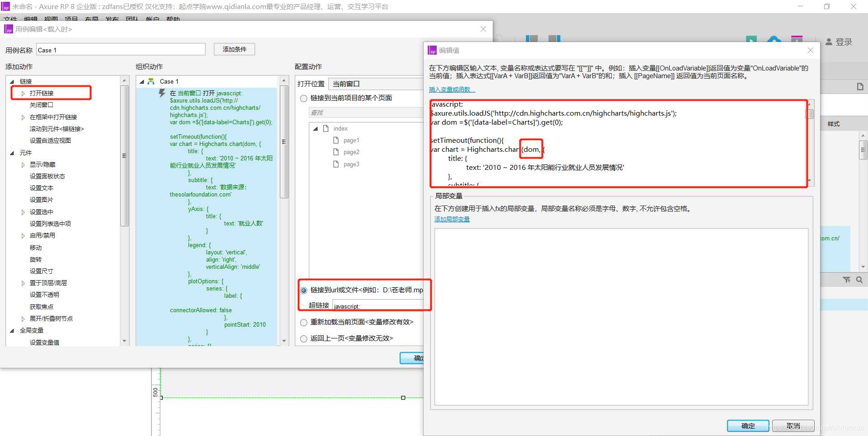This screenshot has height=436, width=868.
Task: Expand the 在框架中打开链接 node
Action: tap(23, 117)
